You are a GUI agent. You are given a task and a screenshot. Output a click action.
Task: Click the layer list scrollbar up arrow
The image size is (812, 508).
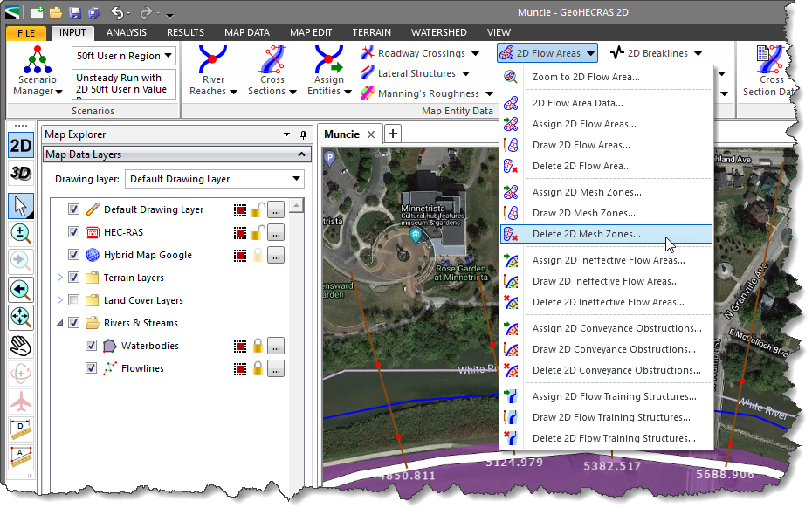point(296,206)
